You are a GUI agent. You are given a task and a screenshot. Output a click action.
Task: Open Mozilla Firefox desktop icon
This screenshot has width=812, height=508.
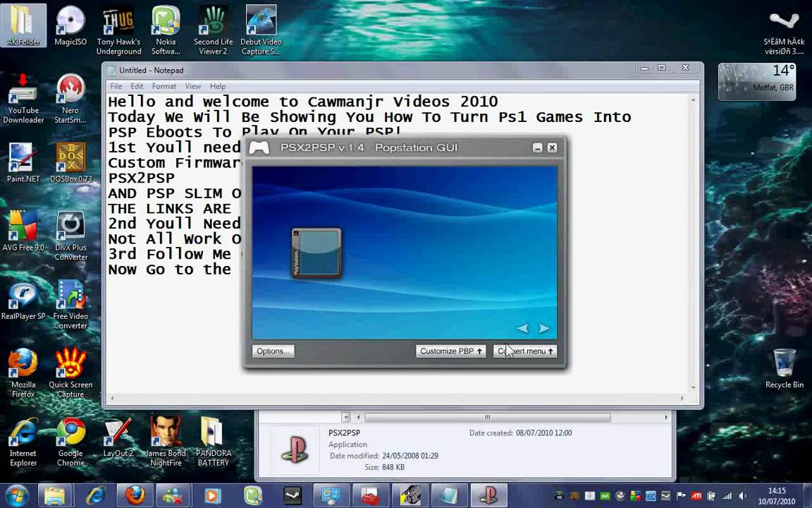tap(23, 373)
